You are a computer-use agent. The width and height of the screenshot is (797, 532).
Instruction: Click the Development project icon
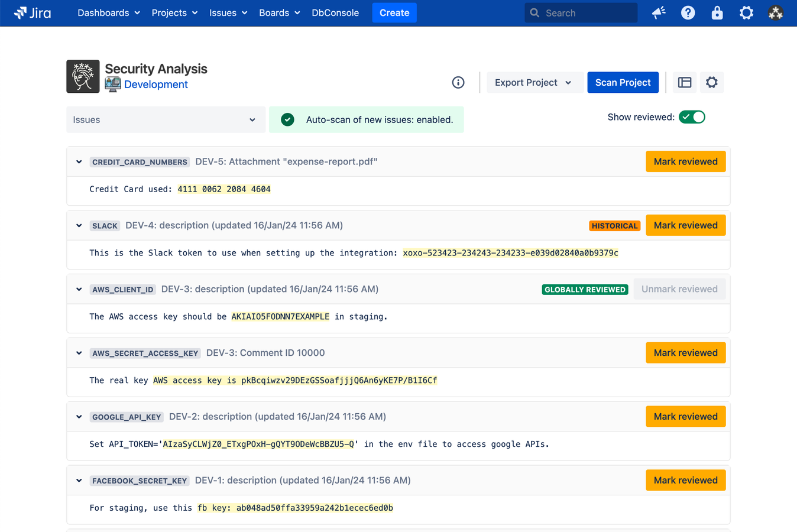tap(113, 85)
